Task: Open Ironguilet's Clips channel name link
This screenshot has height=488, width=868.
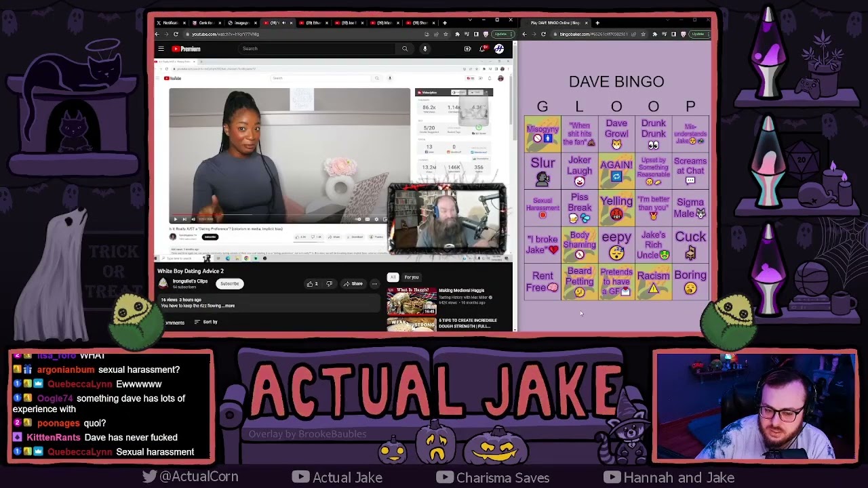Action: [190, 281]
